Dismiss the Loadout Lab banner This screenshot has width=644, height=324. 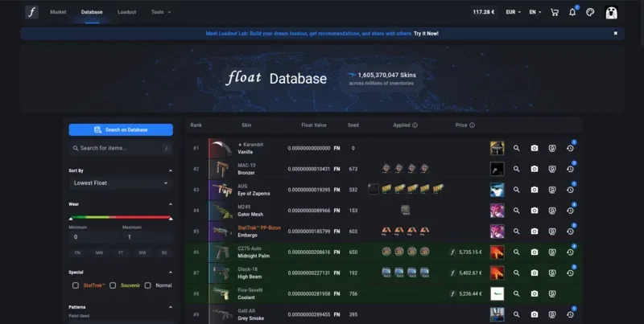click(x=615, y=34)
